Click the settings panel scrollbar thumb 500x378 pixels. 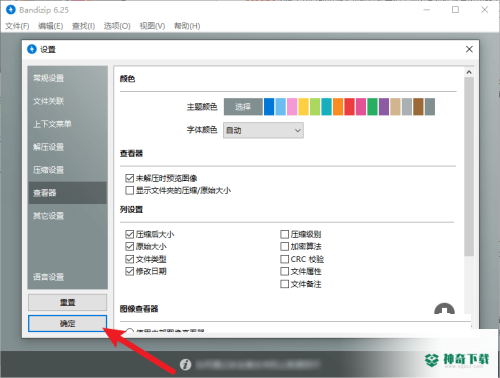pyautogui.click(x=469, y=167)
